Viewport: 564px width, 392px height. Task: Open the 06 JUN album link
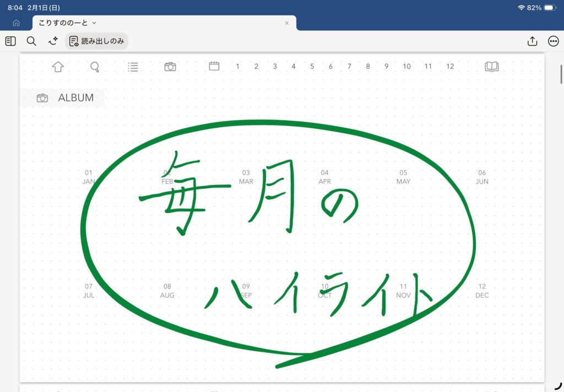pyautogui.click(x=482, y=177)
